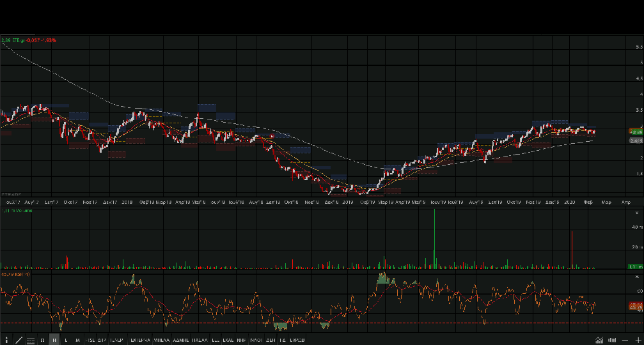The height and width of the screenshot is (345, 644).
Task: Click the info icon in bottom toolbar
Action: [x=6, y=340]
